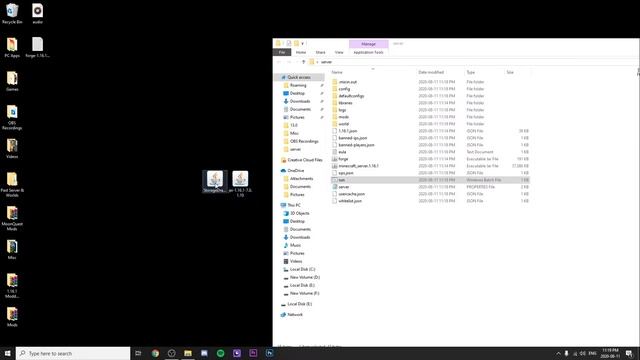
Task: Open Chrome from the taskbar
Action: click(x=155, y=353)
